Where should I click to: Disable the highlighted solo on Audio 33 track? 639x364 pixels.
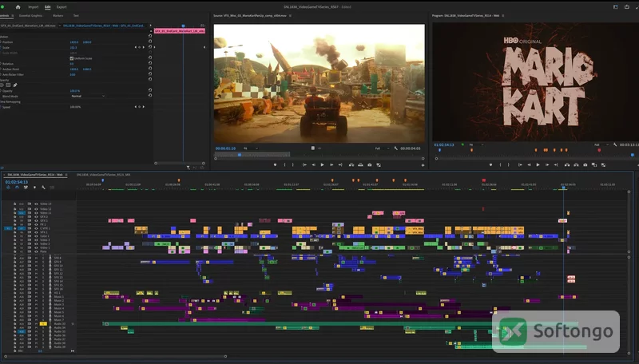[x=43, y=324]
